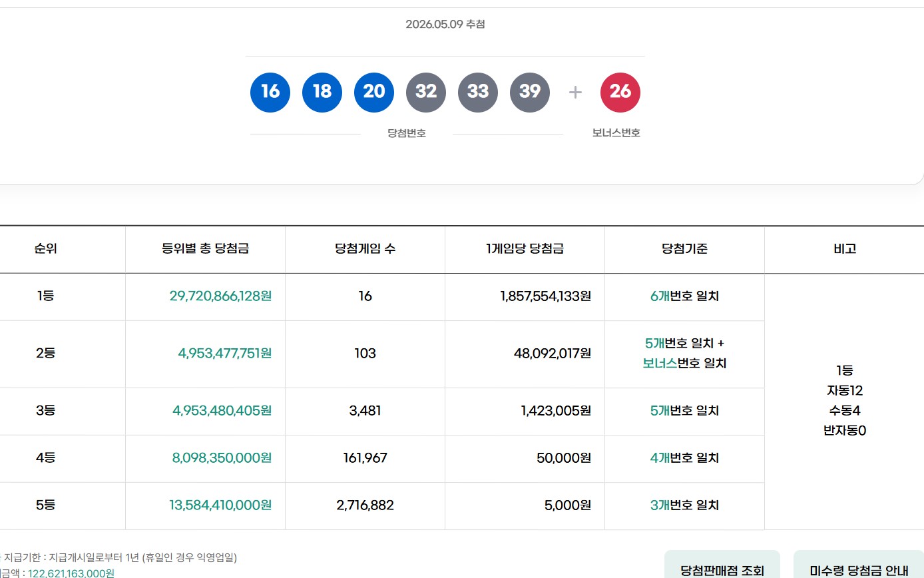The width and height of the screenshot is (924, 578).
Task: Click the blue number 16 lottery ball
Action: (270, 92)
